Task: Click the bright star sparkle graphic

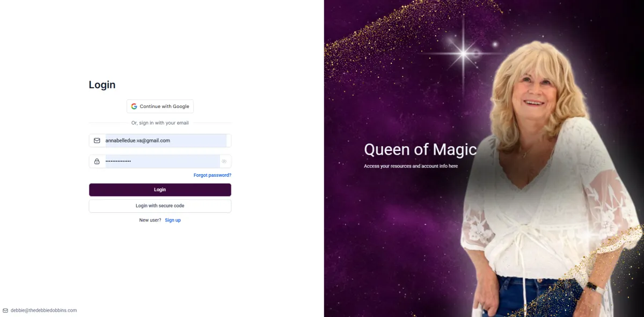Action: (463, 53)
